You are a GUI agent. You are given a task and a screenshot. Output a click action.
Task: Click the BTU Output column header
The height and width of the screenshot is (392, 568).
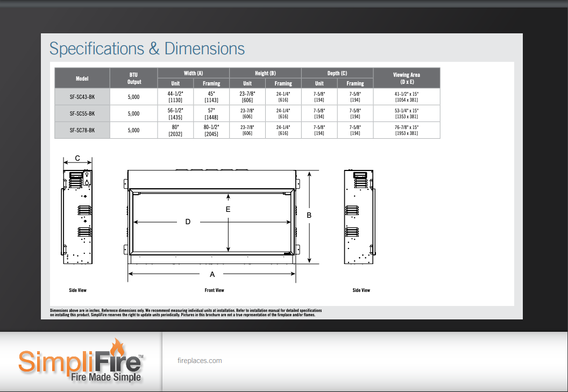[x=133, y=78]
